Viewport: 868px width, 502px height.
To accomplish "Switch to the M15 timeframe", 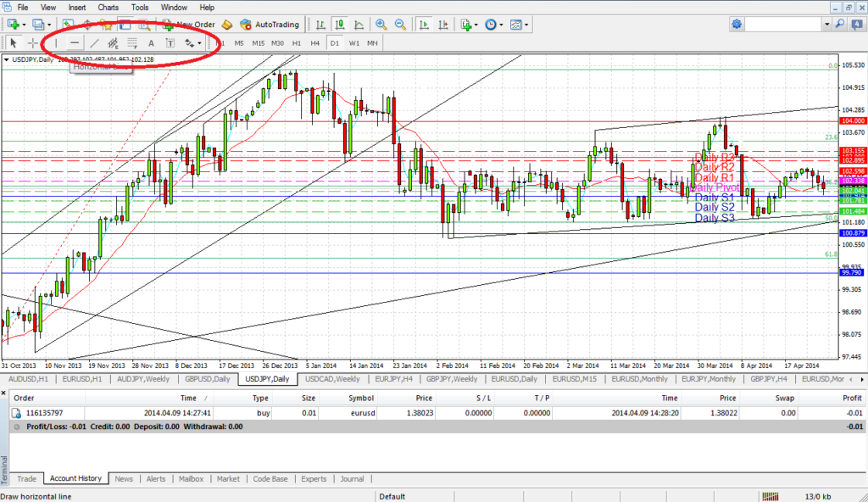I will click(x=258, y=42).
